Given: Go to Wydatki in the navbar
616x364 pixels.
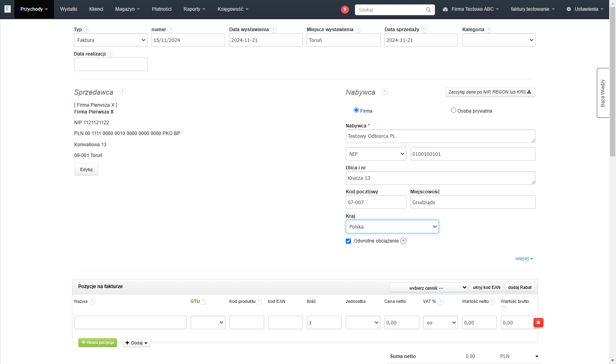Looking at the screenshot, I should [69, 9].
